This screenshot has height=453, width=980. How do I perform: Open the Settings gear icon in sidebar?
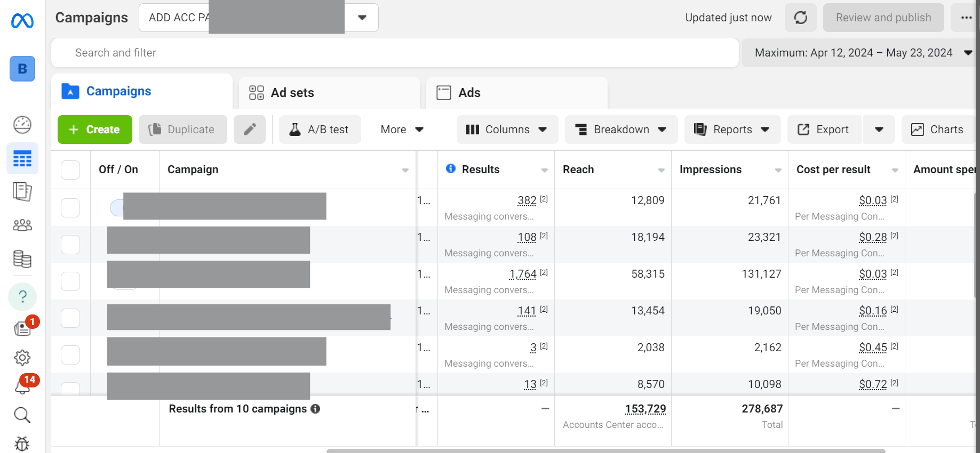[x=22, y=358]
